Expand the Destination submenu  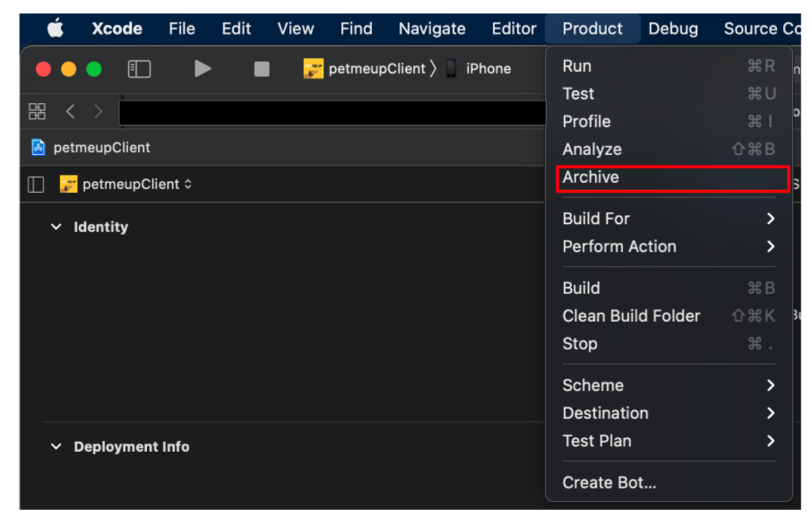click(669, 414)
